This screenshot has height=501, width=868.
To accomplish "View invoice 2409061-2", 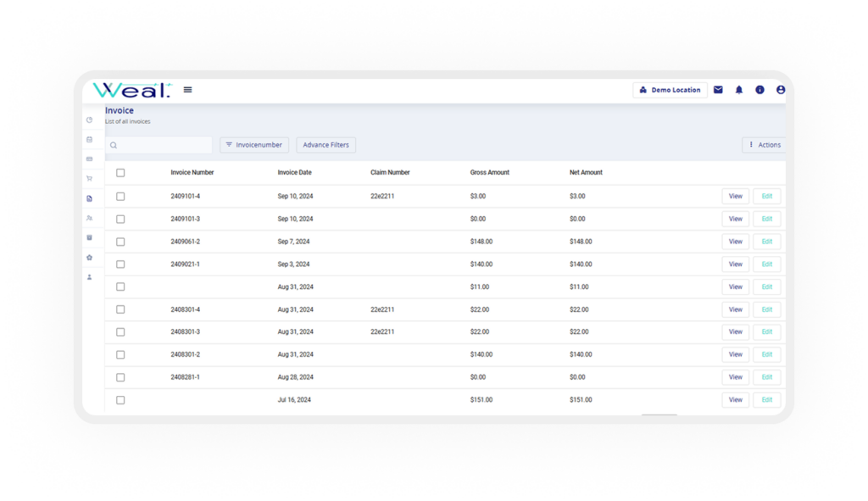I will (735, 242).
